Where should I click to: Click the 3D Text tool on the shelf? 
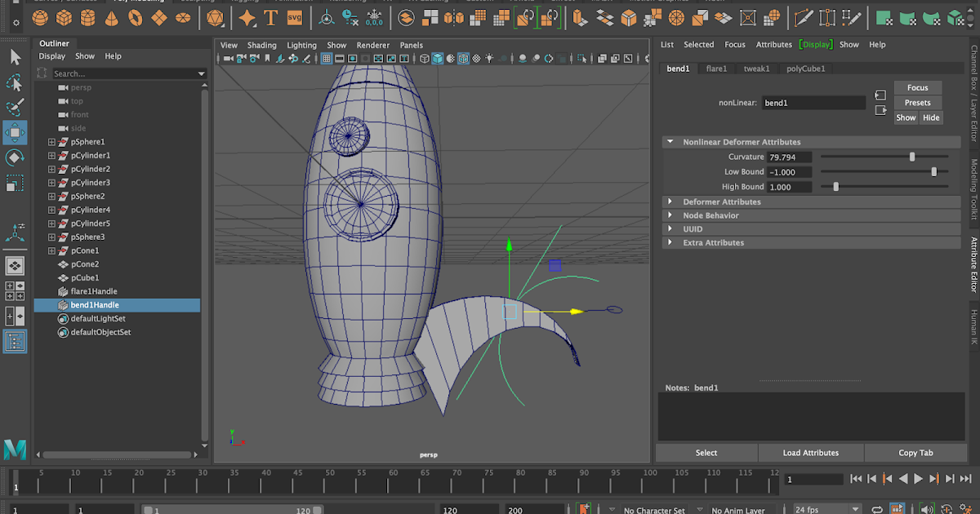click(x=272, y=17)
